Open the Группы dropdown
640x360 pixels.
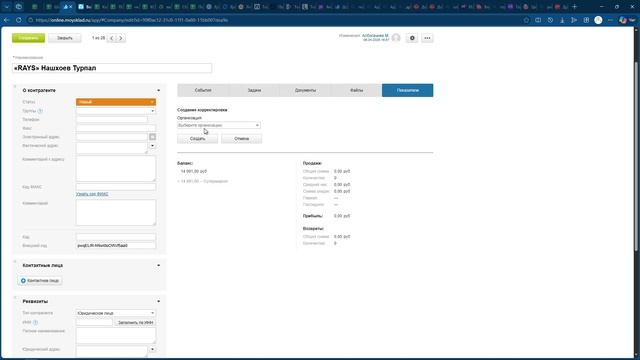[x=116, y=111]
